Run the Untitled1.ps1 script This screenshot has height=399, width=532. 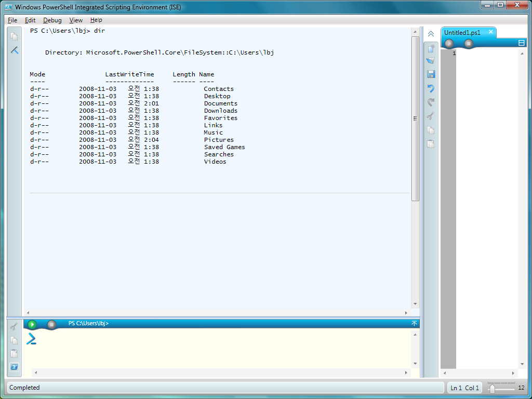(x=449, y=44)
